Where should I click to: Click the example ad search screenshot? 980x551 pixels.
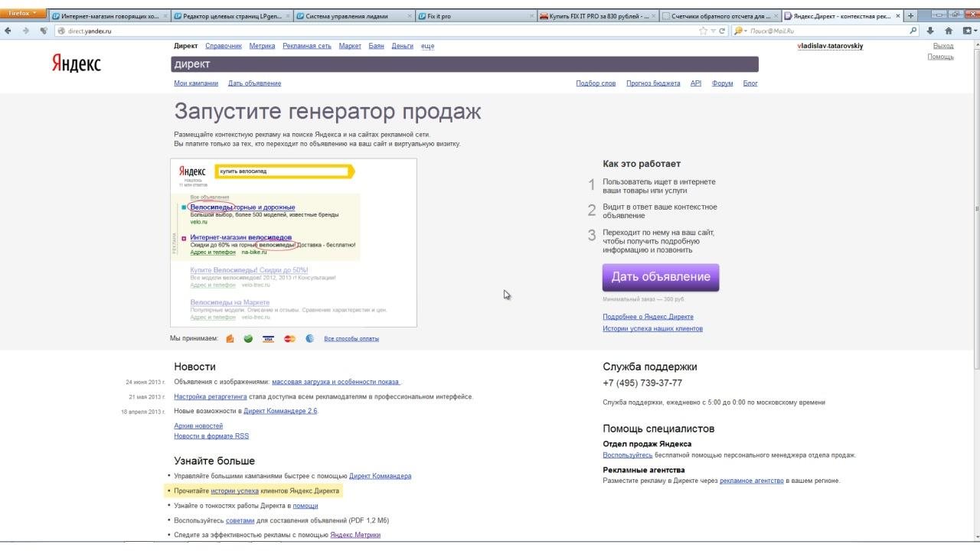click(293, 243)
